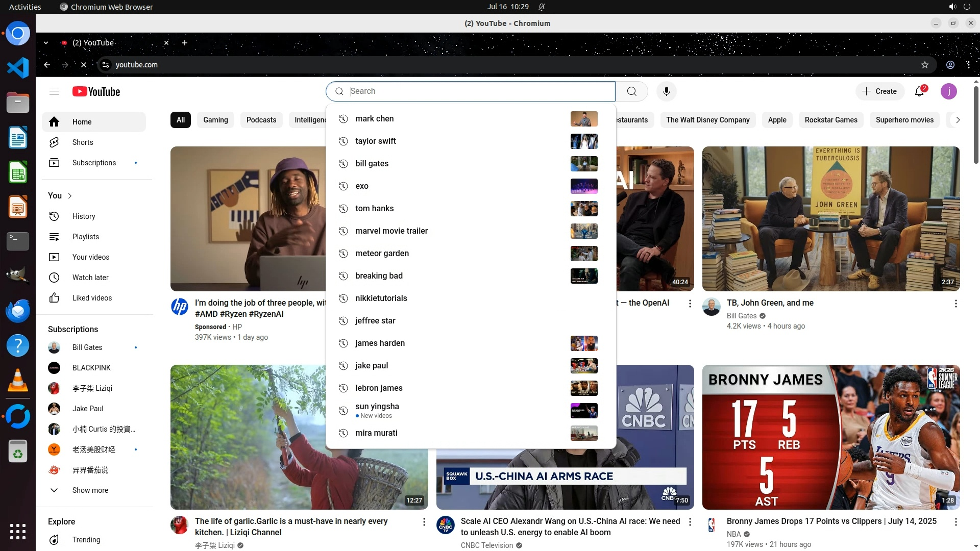Toggle the hamburger guide menu
Image resolution: width=980 pixels, height=551 pixels.
(54, 91)
